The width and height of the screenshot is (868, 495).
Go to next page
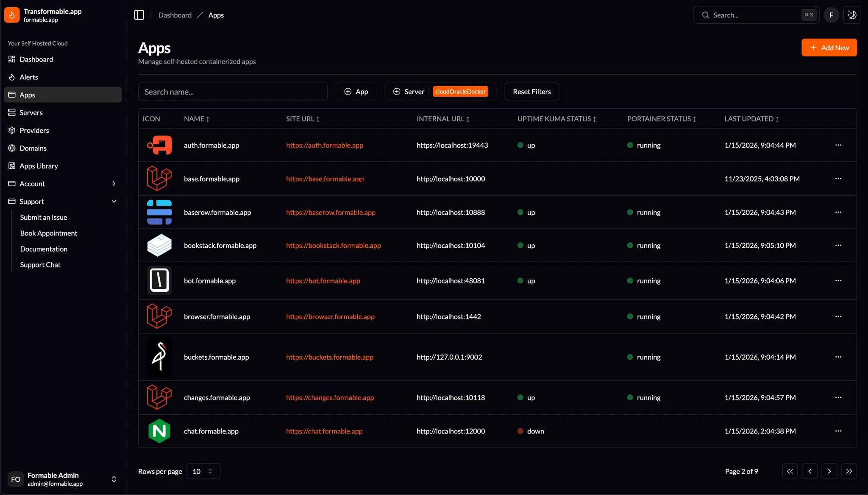(829, 471)
